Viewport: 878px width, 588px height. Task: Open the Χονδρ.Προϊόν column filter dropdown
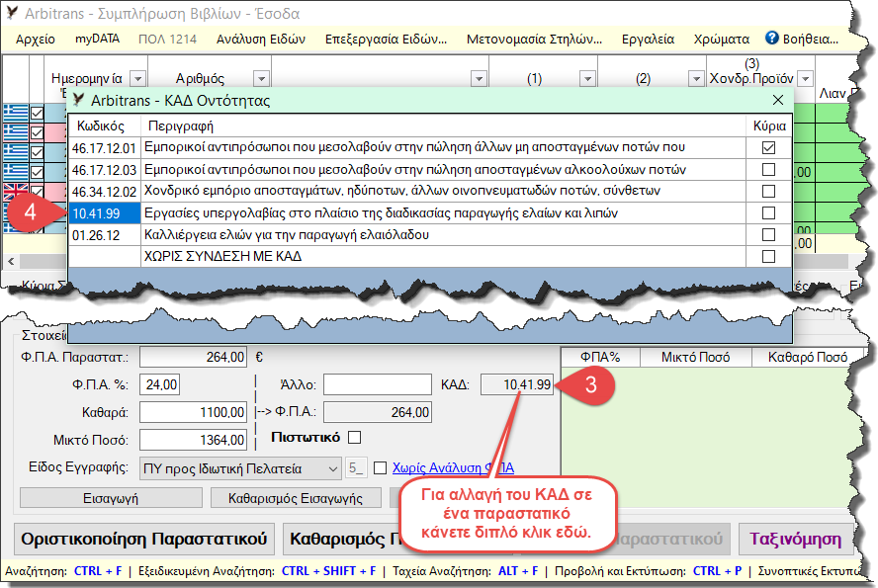pyautogui.click(x=805, y=79)
